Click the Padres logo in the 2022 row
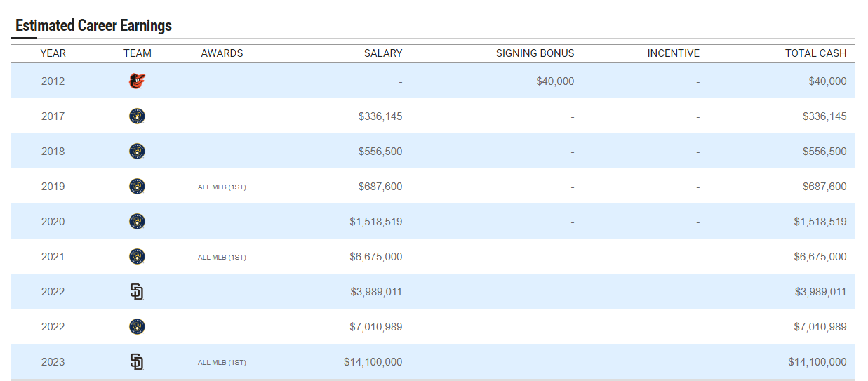 coord(137,292)
